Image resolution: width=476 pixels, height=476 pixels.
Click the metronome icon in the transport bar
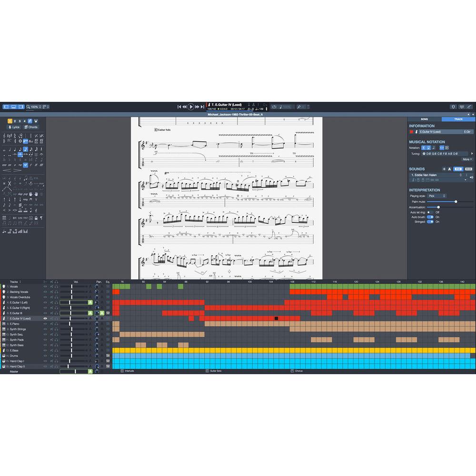pyautogui.click(x=266, y=109)
